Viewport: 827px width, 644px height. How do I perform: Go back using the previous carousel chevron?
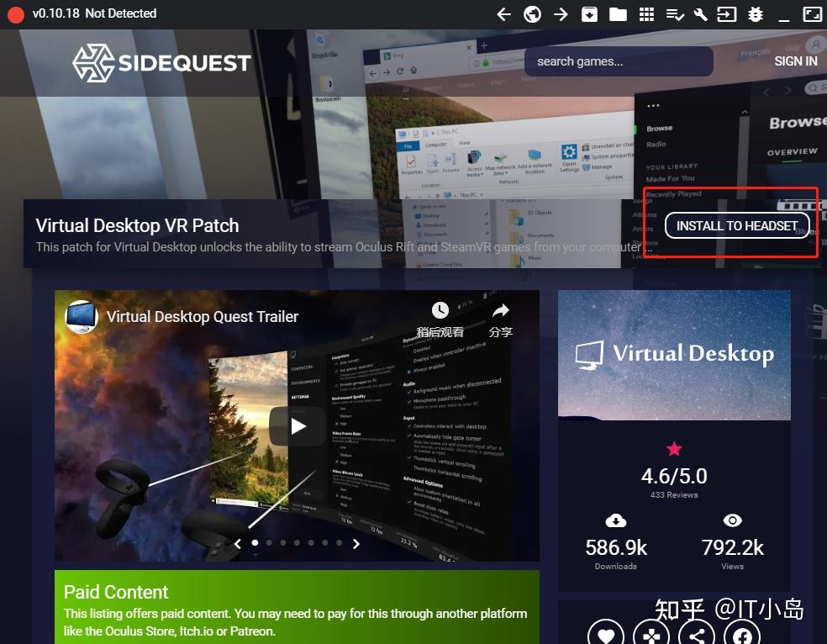click(x=238, y=544)
